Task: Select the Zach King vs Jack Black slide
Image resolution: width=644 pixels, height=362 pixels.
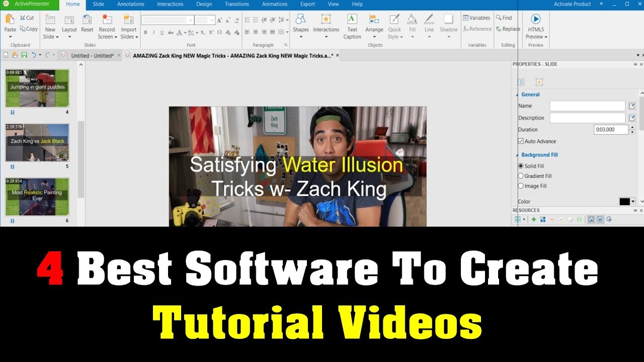Action: 37,143
